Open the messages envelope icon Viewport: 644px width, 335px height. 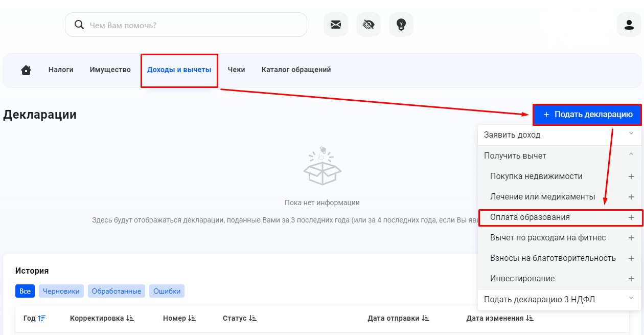pyautogui.click(x=336, y=25)
